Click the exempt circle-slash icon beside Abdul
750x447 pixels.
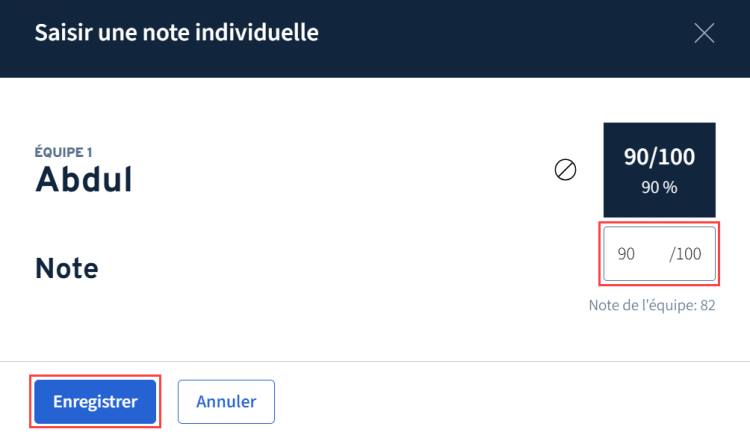click(x=565, y=170)
